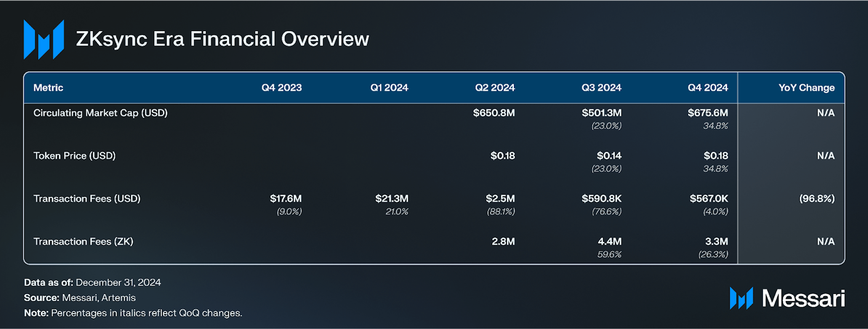
Task: Click the '$17.6M' transaction fees value
Action: pyautogui.click(x=286, y=199)
